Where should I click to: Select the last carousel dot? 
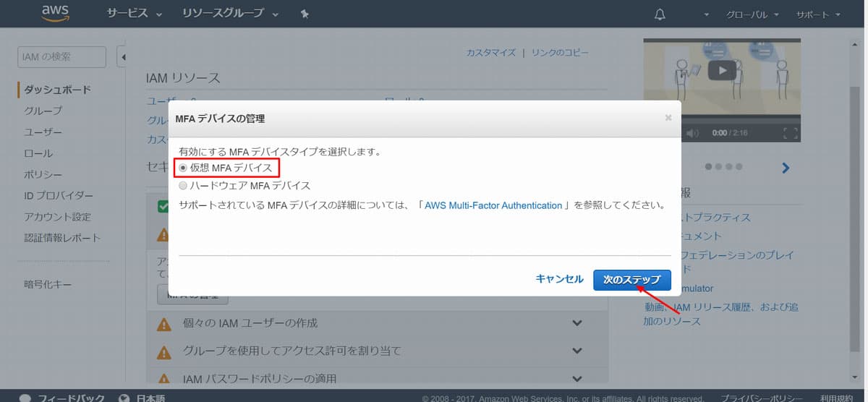click(739, 167)
